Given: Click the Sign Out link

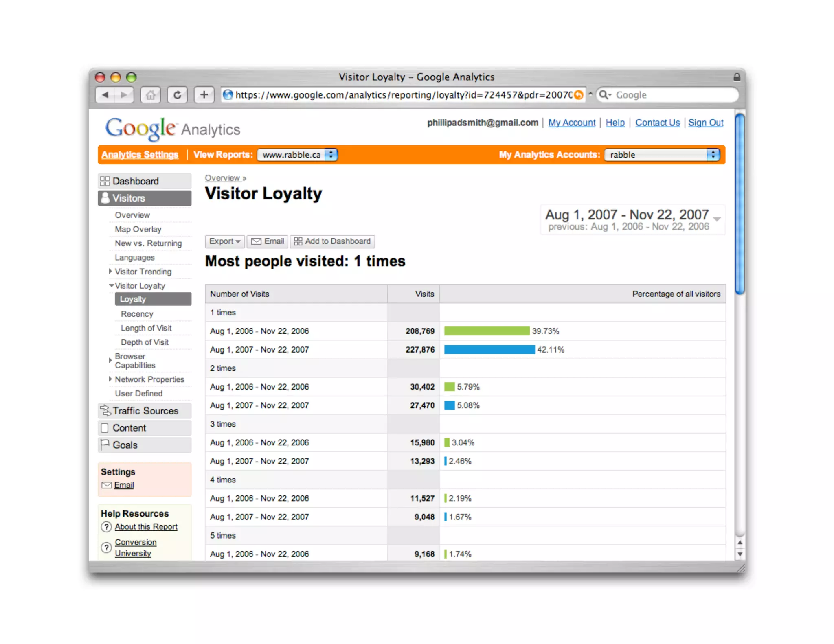Looking at the screenshot, I should [x=706, y=123].
